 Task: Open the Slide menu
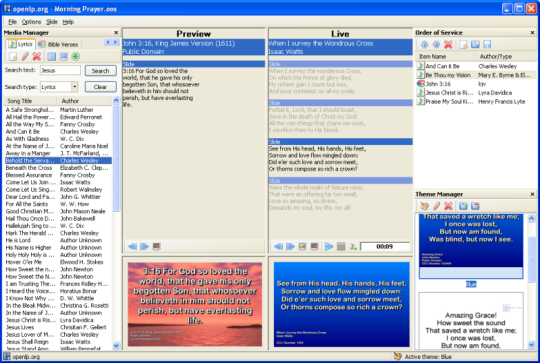[x=52, y=22]
